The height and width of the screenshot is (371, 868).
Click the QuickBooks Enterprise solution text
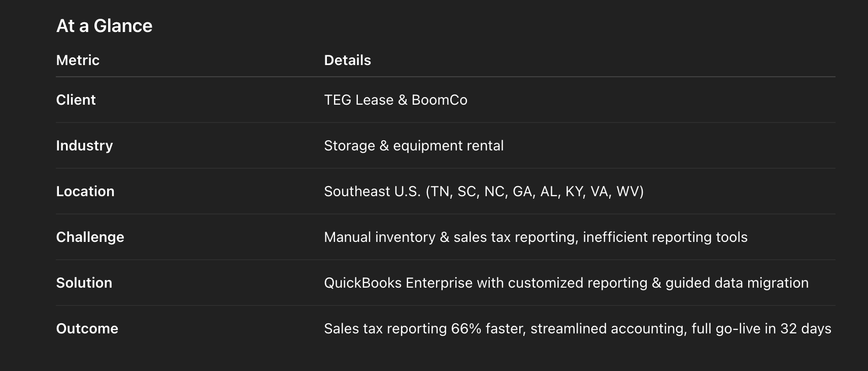point(566,283)
